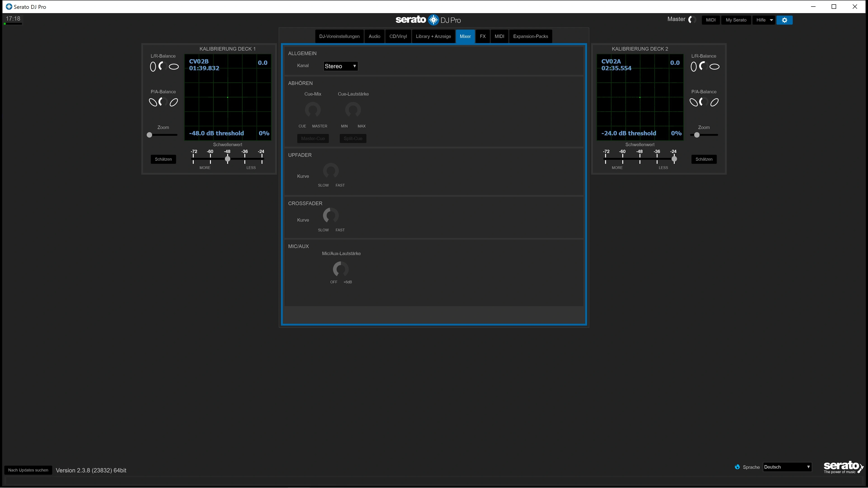This screenshot has width=868, height=488.
Task: Click the Crossfader Kurve knob
Action: [x=330, y=216]
